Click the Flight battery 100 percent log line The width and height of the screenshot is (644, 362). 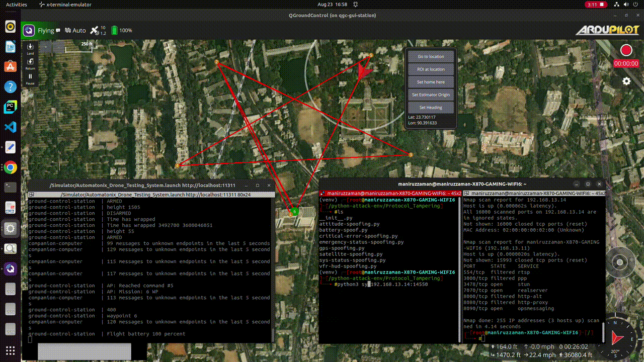tap(107, 334)
